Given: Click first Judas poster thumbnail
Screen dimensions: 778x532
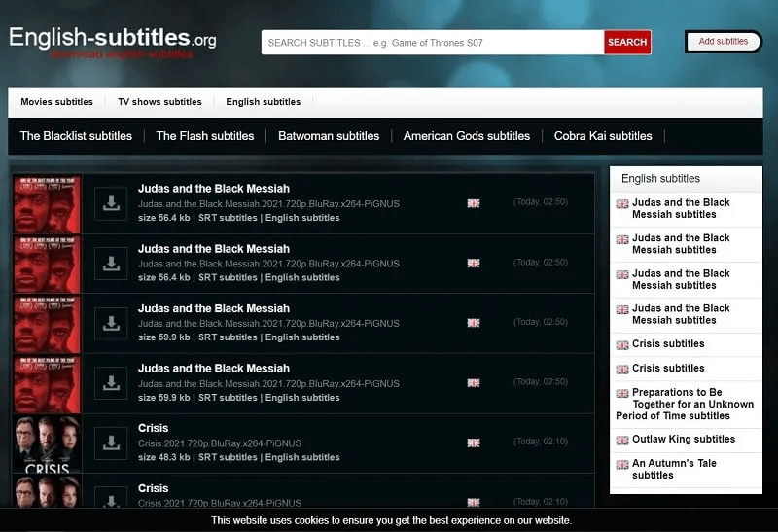Looking at the screenshot, I should tap(47, 204).
